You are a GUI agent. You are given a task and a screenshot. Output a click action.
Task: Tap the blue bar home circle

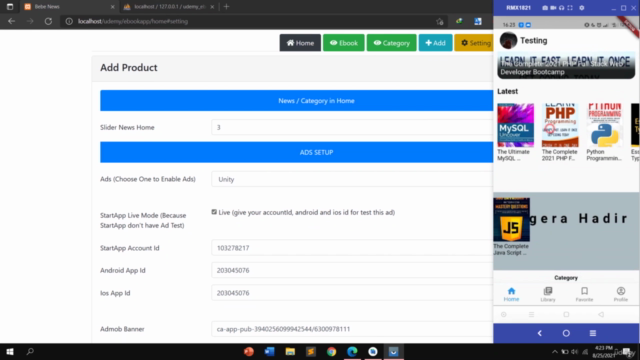tap(566, 333)
